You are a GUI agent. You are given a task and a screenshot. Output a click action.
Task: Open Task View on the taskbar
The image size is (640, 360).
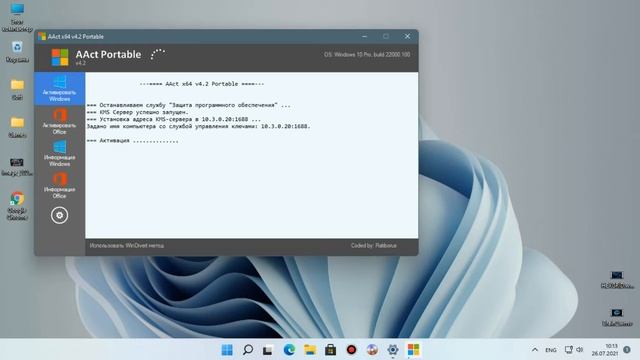click(268, 350)
